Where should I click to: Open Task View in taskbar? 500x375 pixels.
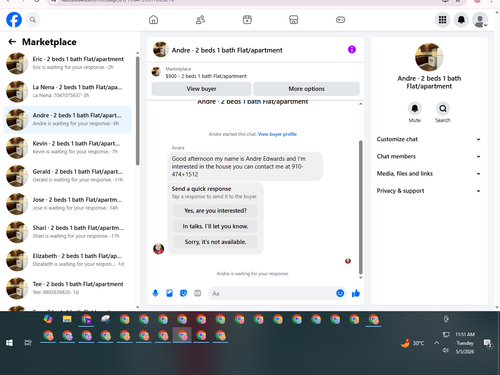click(28, 343)
